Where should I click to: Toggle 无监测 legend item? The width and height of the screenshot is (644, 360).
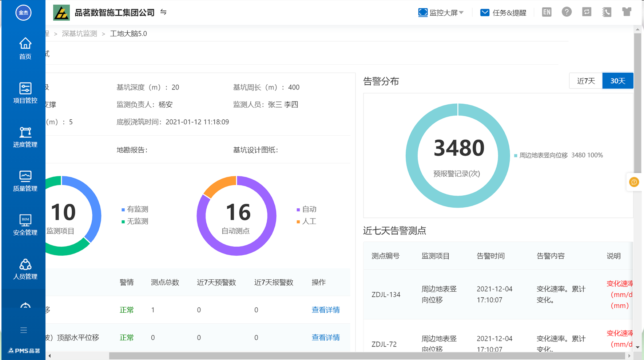click(135, 221)
